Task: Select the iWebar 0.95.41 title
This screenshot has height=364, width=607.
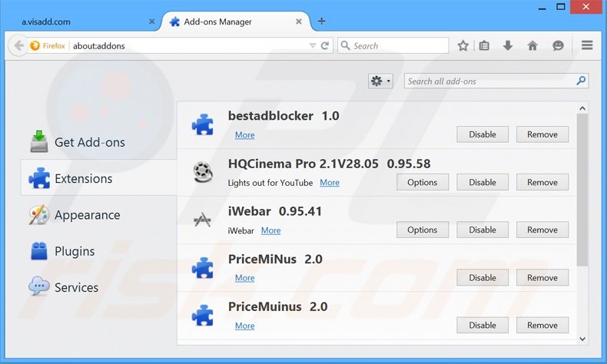Action: [x=275, y=211]
